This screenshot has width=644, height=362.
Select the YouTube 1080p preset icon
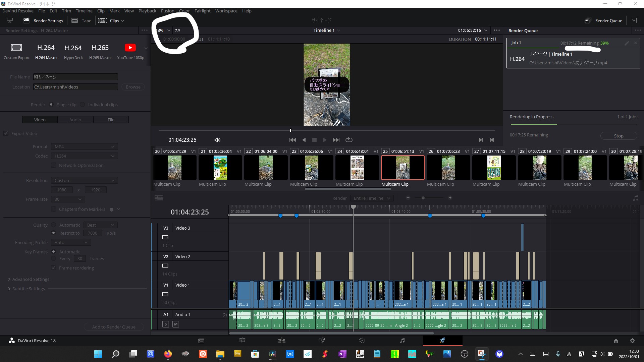click(130, 48)
